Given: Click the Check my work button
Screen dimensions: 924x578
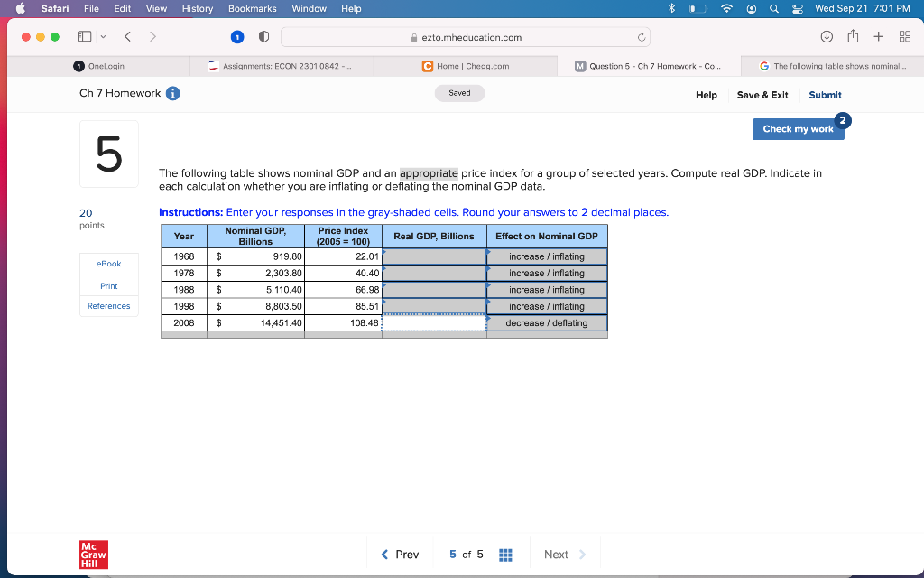Looking at the screenshot, I should (798, 129).
